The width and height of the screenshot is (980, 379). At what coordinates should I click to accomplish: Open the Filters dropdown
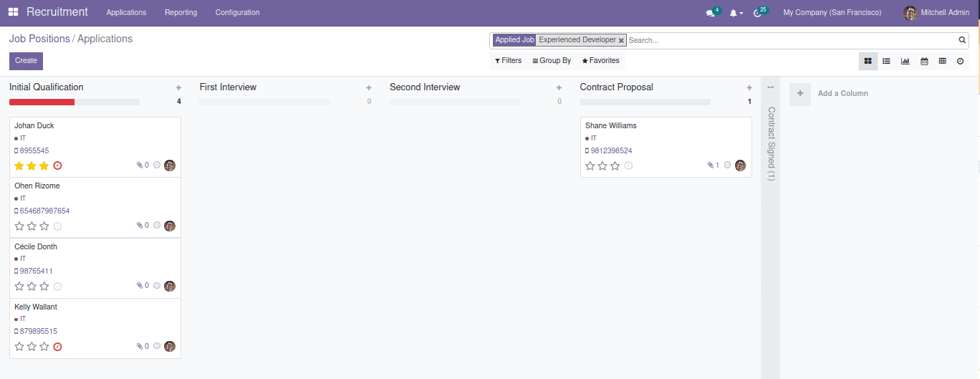[x=508, y=61]
